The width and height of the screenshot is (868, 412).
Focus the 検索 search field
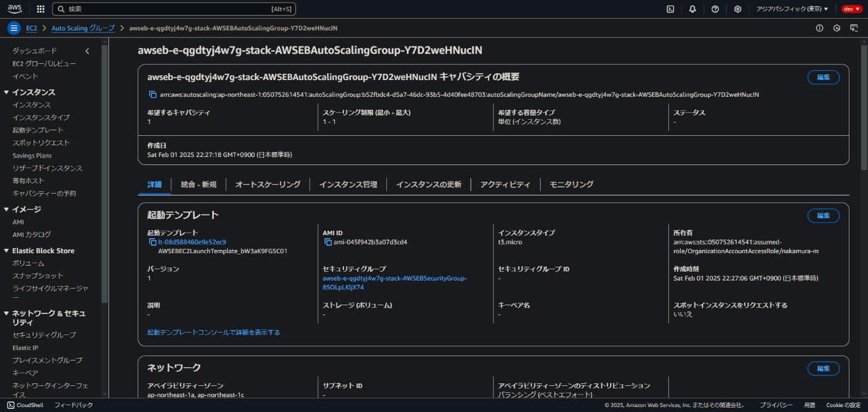[174, 9]
